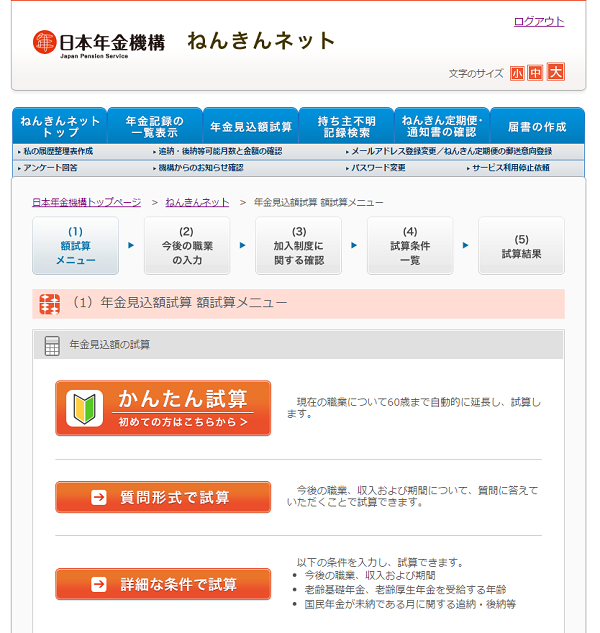Click 年金見込額試算 額試算メニュー breadcrumb text
The image size is (600, 633).
pyautogui.click(x=318, y=202)
